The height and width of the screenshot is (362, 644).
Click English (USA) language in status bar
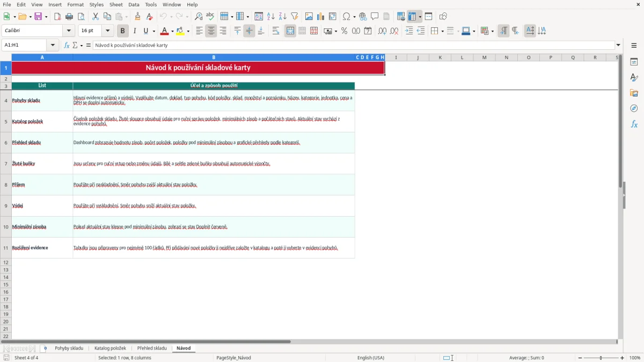pos(371,358)
